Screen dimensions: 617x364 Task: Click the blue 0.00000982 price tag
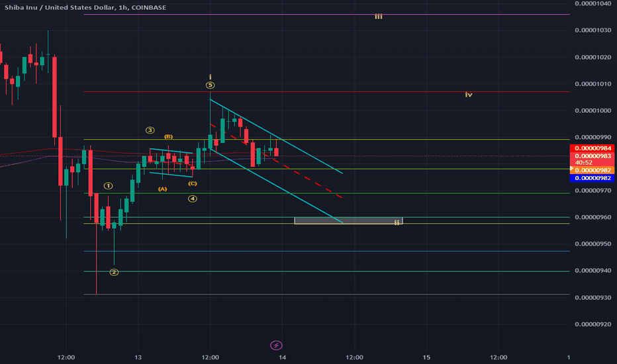point(593,178)
